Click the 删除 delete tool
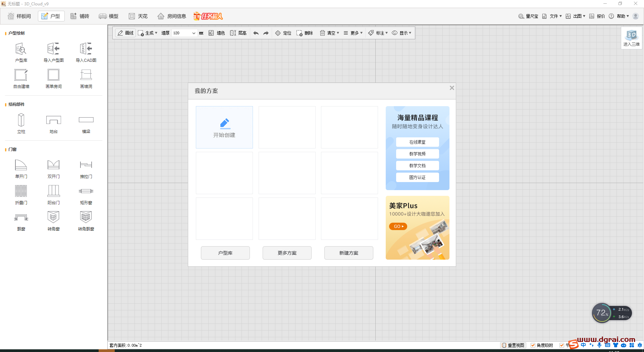The image size is (644, 352). (305, 33)
